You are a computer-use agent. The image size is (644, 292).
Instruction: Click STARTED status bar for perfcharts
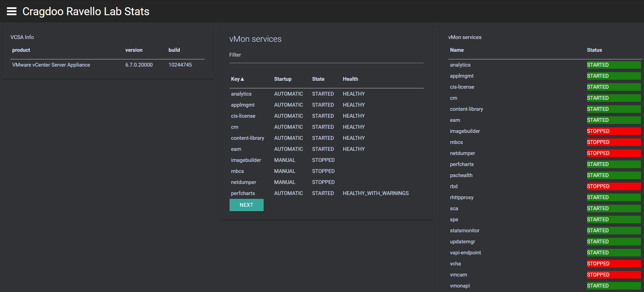click(x=614, y=164)
